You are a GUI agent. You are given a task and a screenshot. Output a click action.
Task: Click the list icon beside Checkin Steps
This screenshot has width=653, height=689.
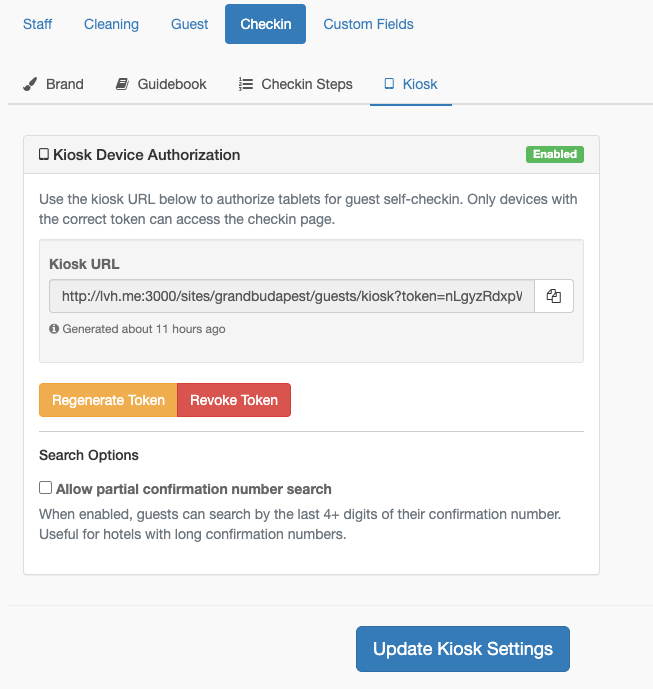click(x=246, y=84)
